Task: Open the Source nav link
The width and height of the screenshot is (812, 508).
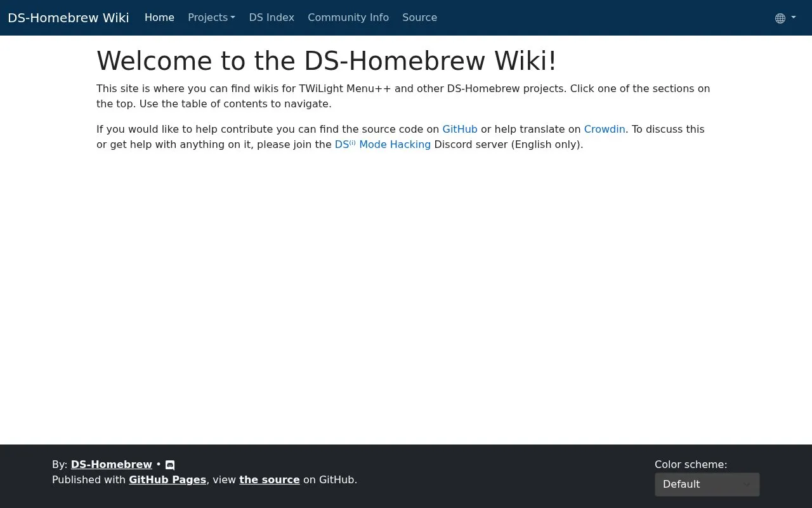Action: 419,18
